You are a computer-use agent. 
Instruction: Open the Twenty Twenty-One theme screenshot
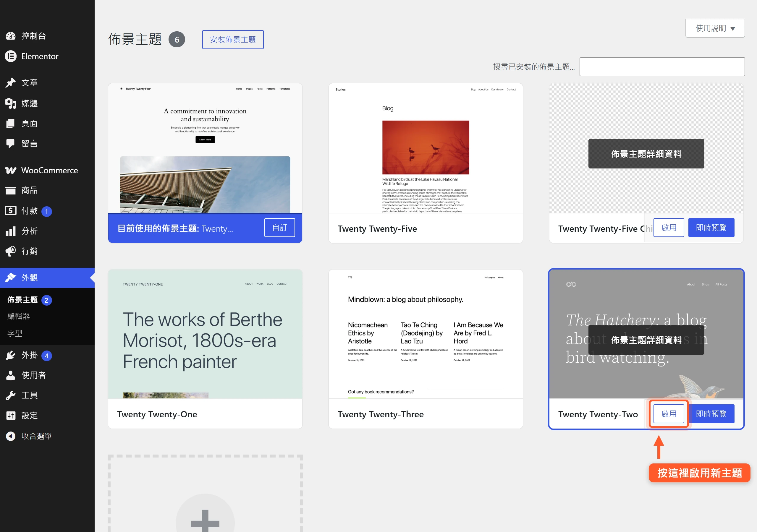tap(205, 334)
